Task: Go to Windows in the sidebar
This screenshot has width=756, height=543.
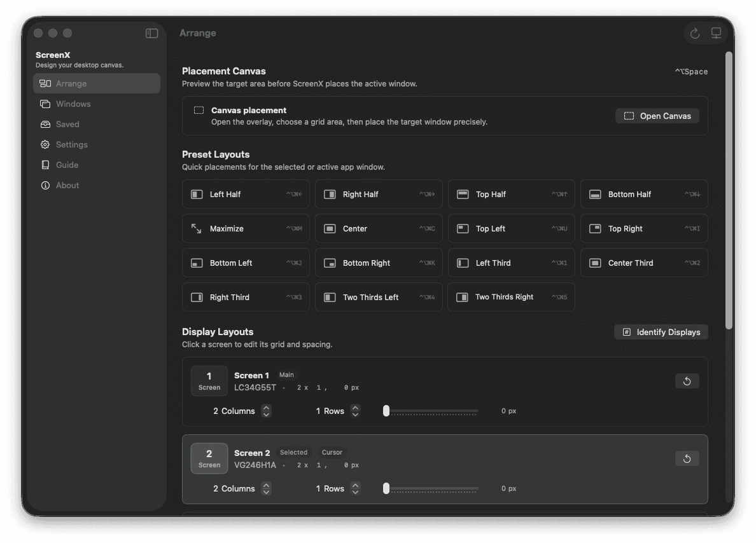Action: (x=97, y=104)
